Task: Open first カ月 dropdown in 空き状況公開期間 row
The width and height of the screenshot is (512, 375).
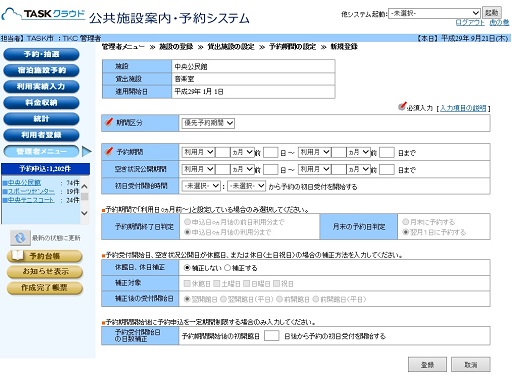Action: (x=242, y=169)
